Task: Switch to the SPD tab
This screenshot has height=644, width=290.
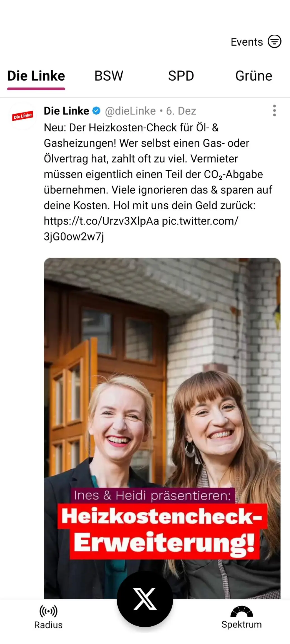Action: tap(181, 76)
